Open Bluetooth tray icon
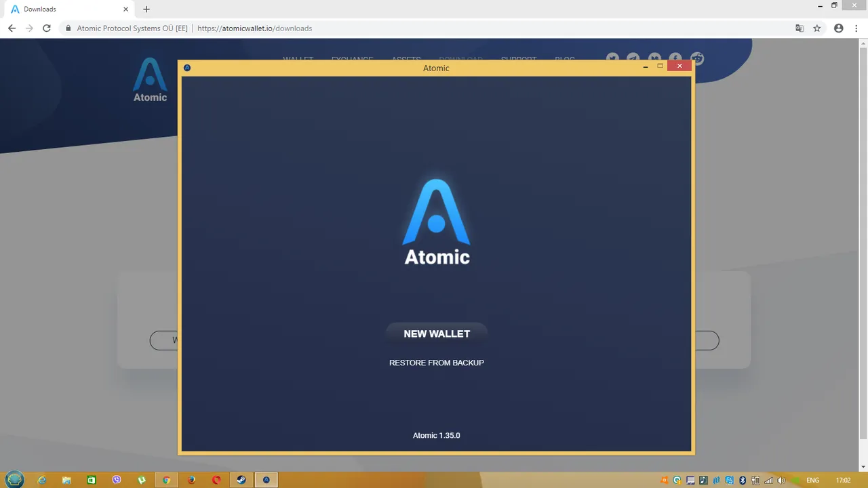 tap(743, 480)
